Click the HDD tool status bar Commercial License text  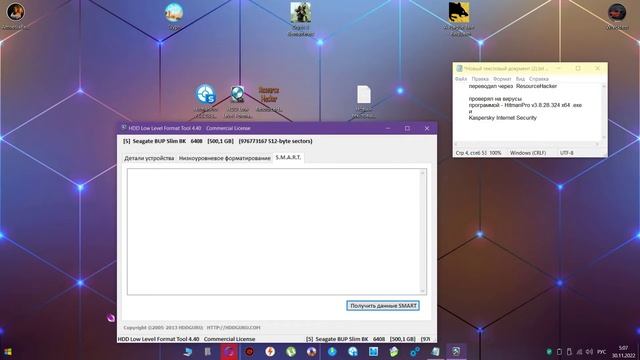click(229, 339)
